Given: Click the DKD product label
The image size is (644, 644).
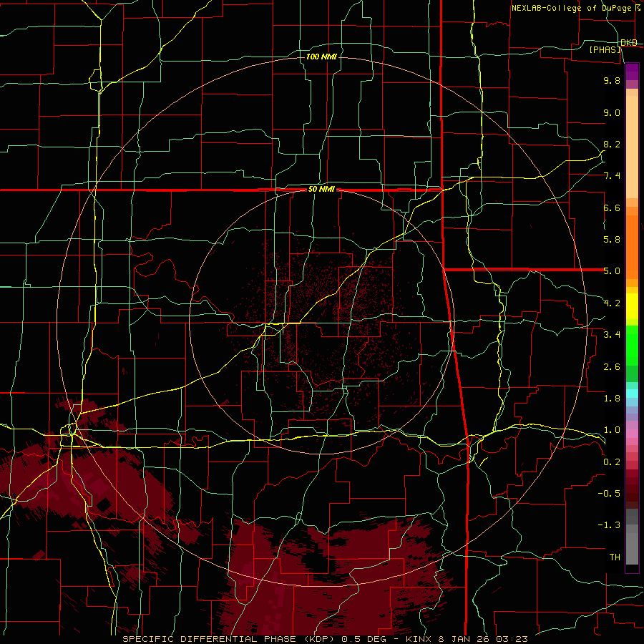Looking at the screenshot, I should point(629,43).
